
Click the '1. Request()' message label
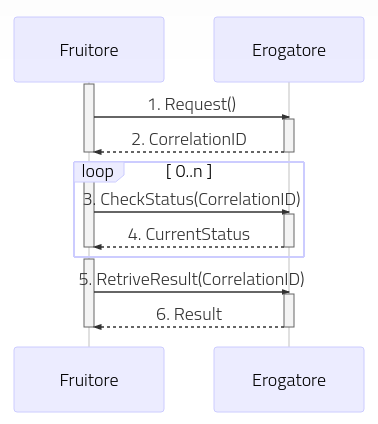(192, 104)
